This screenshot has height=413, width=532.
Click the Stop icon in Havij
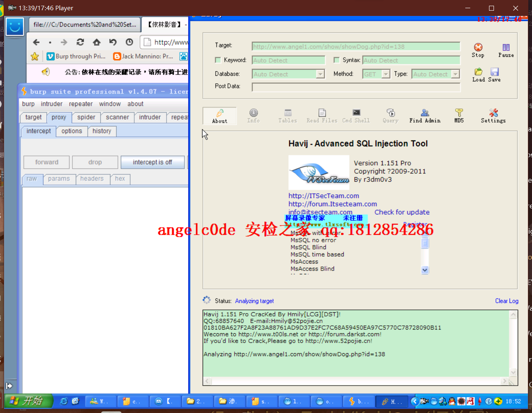(x=478, y=50)
